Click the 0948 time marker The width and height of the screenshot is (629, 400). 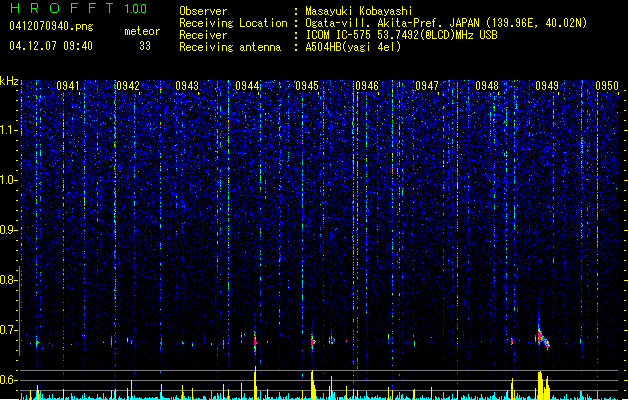coord(487,86)
